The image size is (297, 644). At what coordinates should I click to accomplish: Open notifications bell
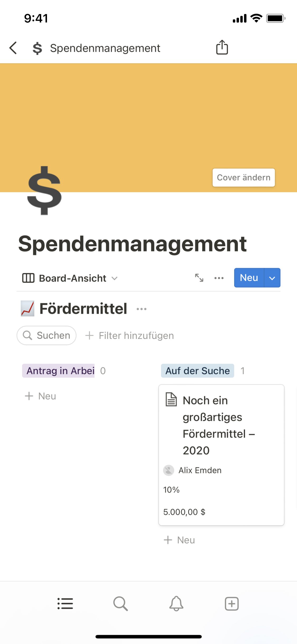click(x=176, y=604)
